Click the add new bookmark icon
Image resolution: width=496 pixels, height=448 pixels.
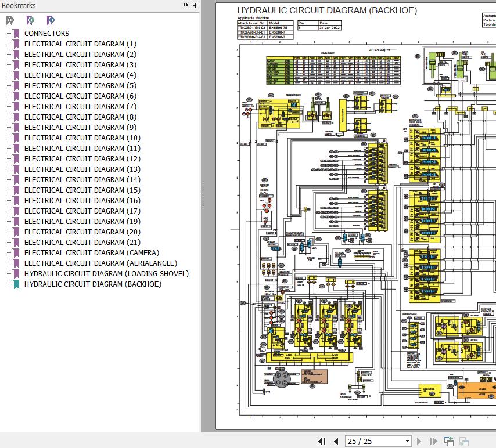(30, 20)
